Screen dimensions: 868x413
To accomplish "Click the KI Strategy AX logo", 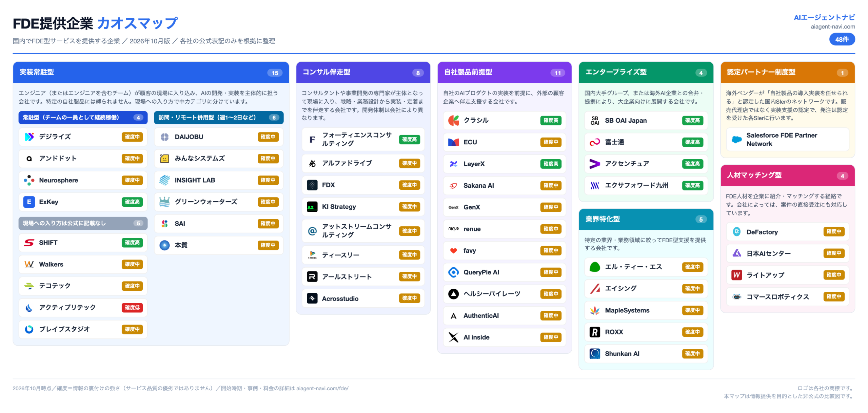I will [x=312, y=207].
